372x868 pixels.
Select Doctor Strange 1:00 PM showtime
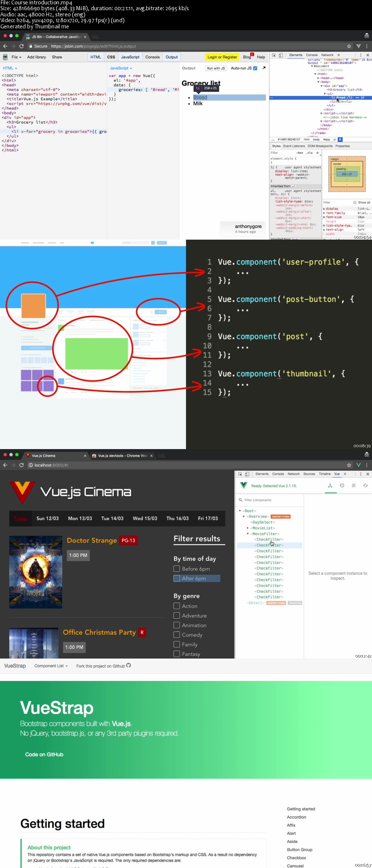(x=78, y=555)
